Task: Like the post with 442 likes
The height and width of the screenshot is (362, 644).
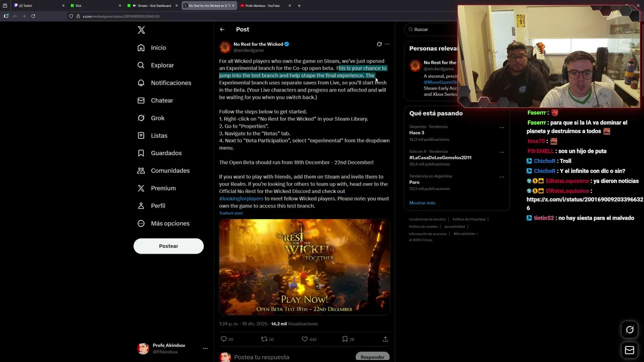Action: pos(309,339)
